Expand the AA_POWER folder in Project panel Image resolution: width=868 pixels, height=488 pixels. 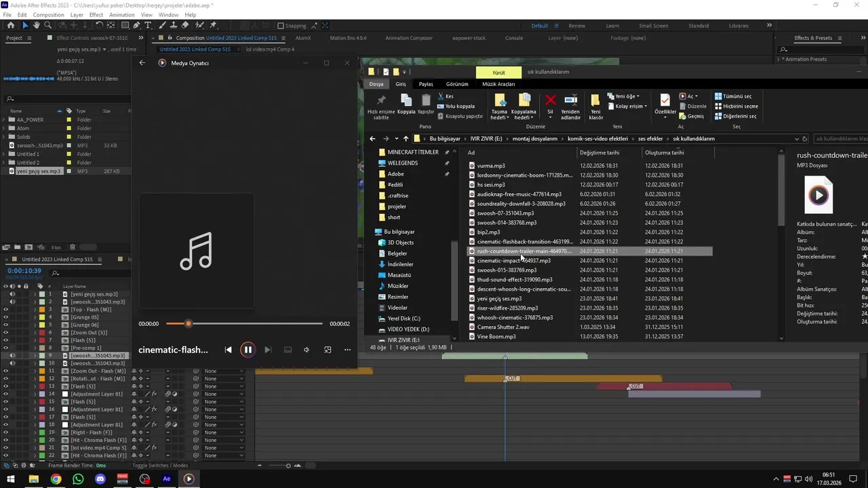[x=4, y=119]
